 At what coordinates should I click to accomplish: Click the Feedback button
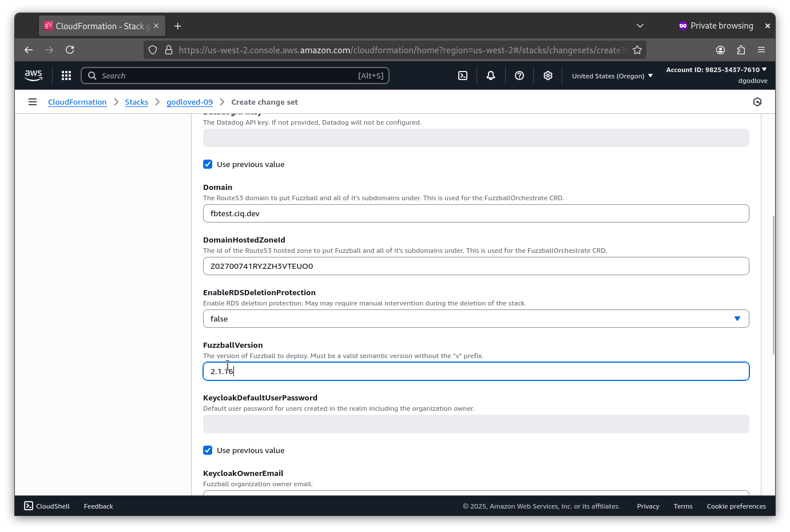coord(98,506)
